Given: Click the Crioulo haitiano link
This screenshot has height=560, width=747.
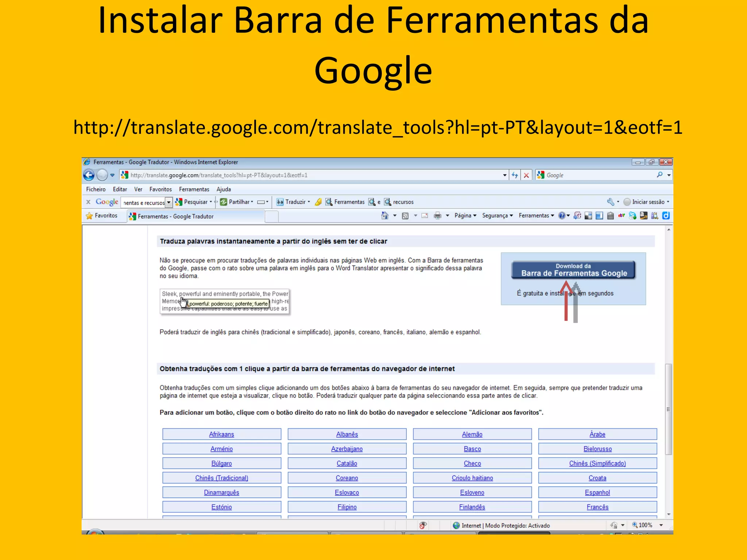Looking at the screenshot, I should click(472, 478).
